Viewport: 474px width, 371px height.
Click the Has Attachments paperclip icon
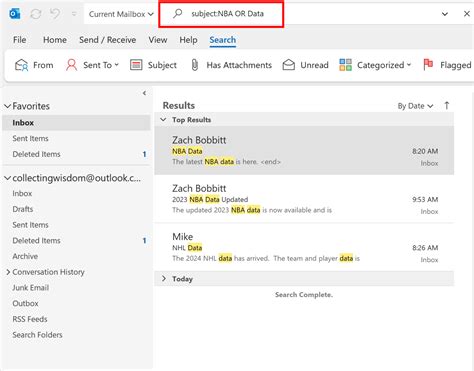195,65
